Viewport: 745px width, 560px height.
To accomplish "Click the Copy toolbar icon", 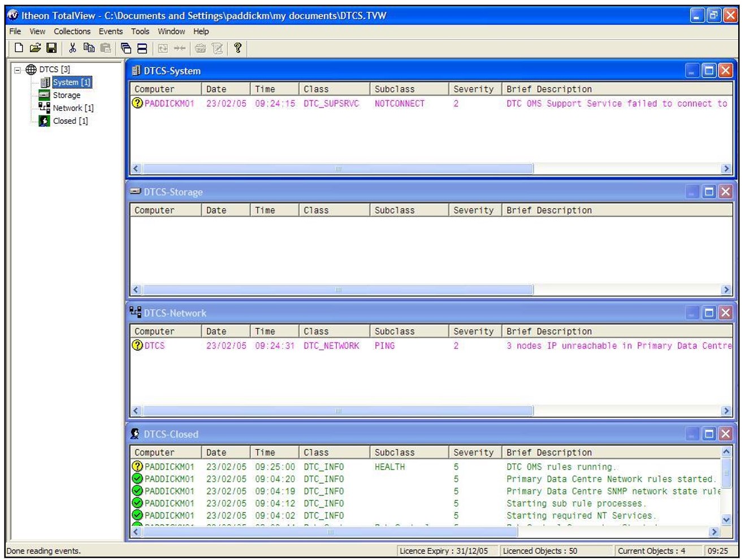I will coord(89,48).
